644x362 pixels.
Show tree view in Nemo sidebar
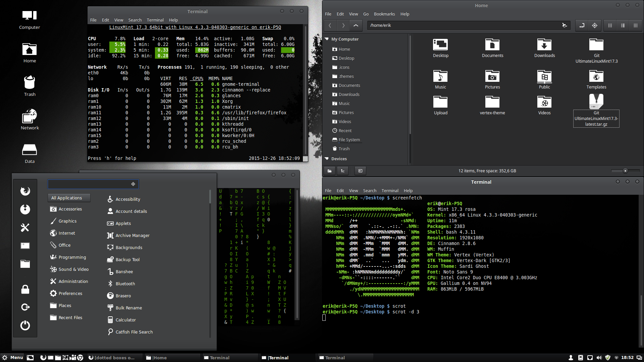342,171
